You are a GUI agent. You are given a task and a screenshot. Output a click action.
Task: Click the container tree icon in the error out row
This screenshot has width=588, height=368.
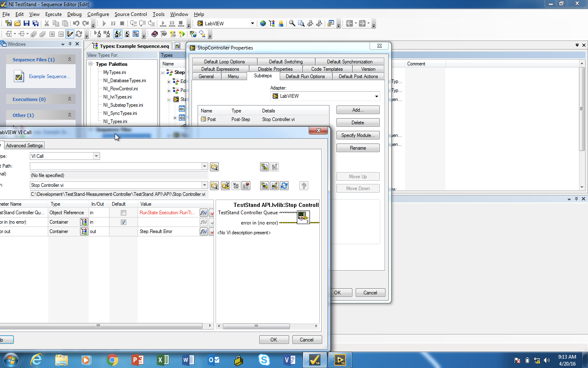[84, 231]
